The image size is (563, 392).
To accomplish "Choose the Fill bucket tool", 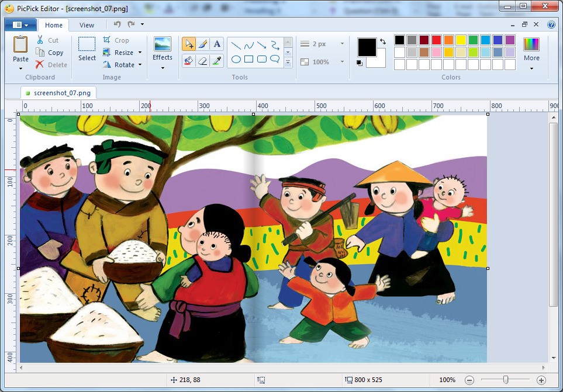I will (x=189, y=60).
